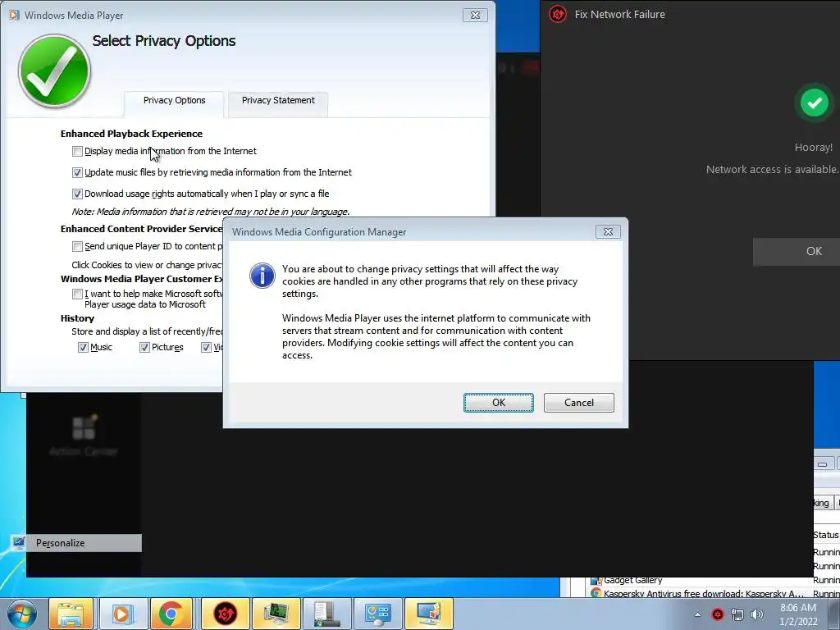The height and width of the screenshot is (630, 840).
Task: Click the Kaspersky Antivirus Chrome row icon
Action: (x=596, y=594)
